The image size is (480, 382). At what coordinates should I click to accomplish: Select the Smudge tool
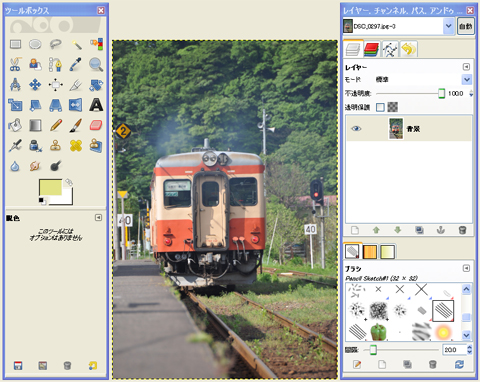(35, 166)
